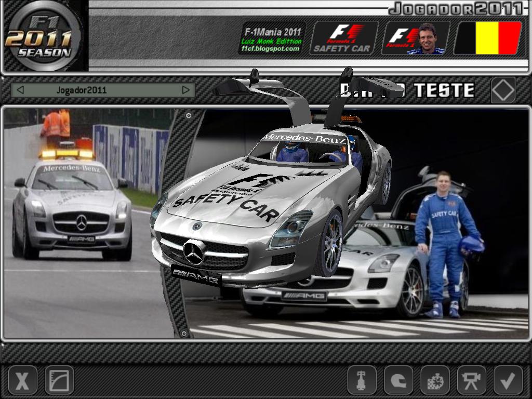Open the stopwatch timing icon button
Screen dimensions: 532x399
coord(435,380)
